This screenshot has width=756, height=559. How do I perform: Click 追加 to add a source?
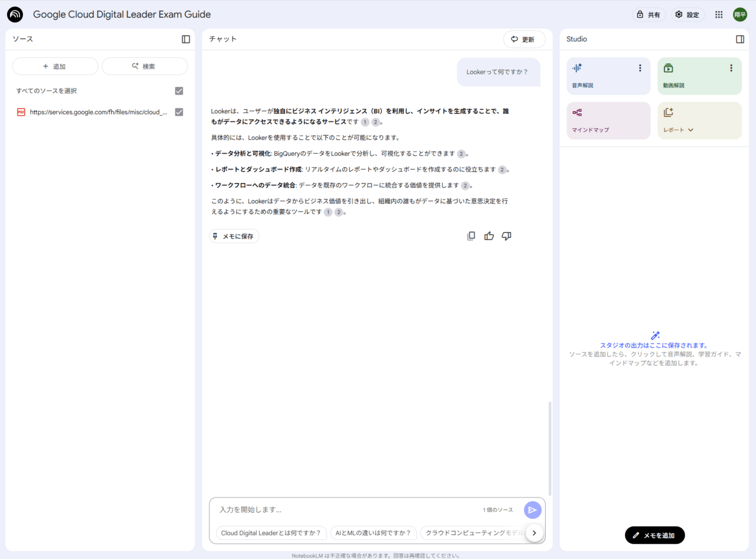[55, 66]
